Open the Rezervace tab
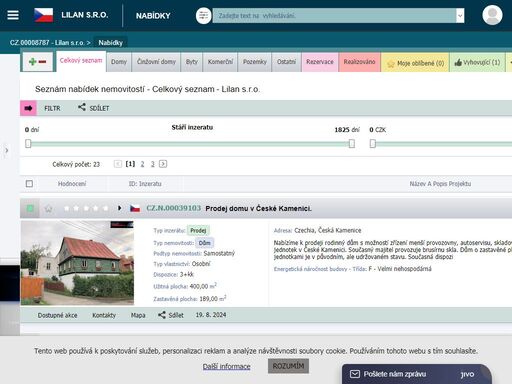This screenshot has width=512, height=384. pyautogui.click(x=320, y=62)
